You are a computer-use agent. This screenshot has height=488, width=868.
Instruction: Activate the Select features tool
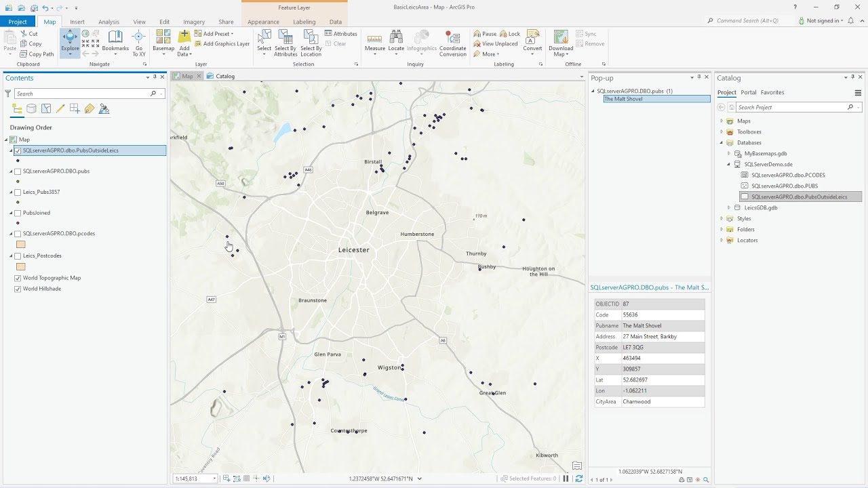pos(264,43)
